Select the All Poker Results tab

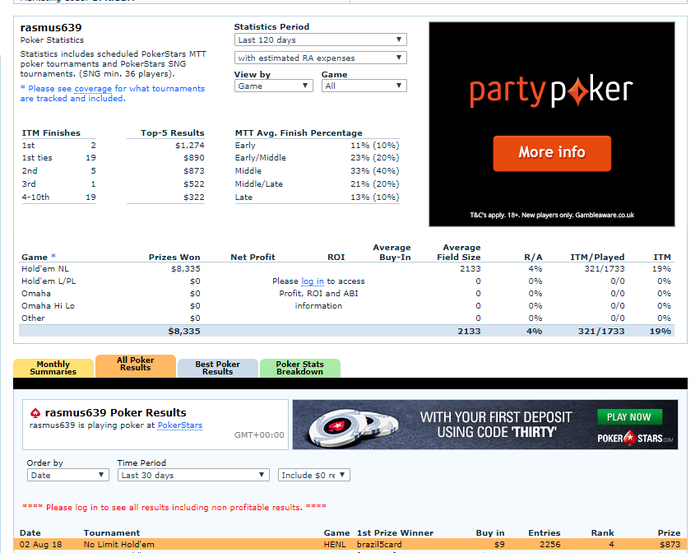pos(135,366)
